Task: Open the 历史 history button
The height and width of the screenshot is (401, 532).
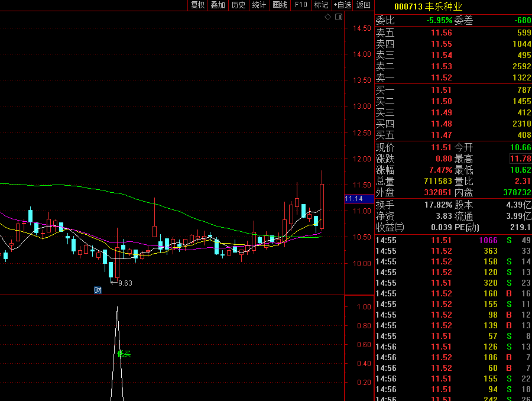Action: coord(238,5)
